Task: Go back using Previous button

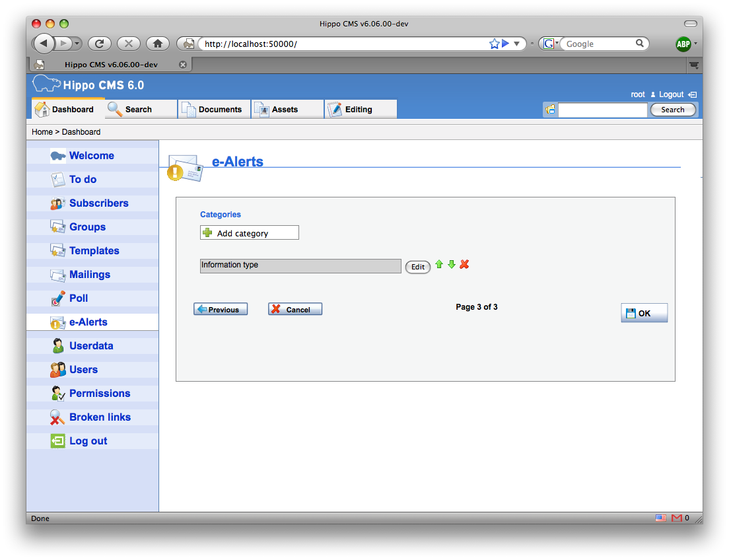Action: click(221, 309)
